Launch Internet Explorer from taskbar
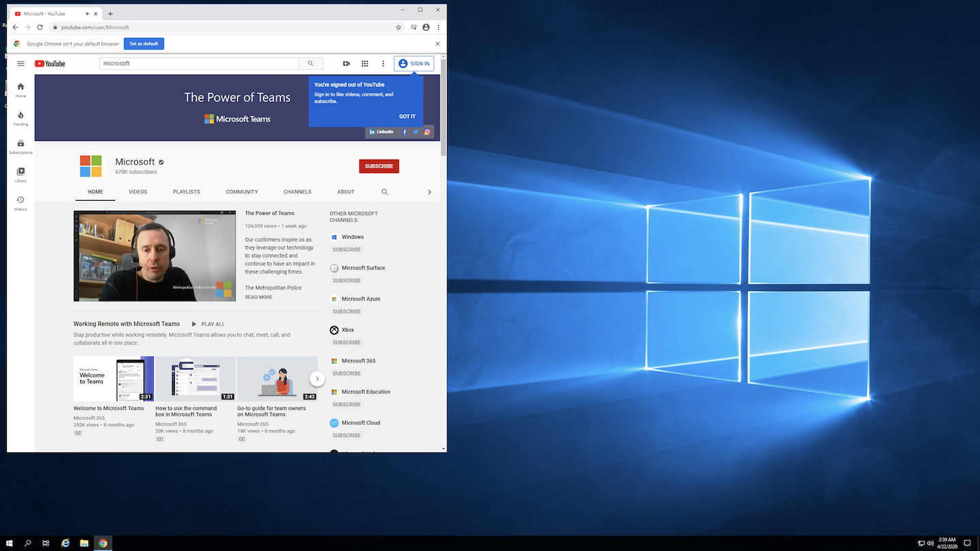The width and height of the screenshot is (980, 551). (x=65, y=544)
